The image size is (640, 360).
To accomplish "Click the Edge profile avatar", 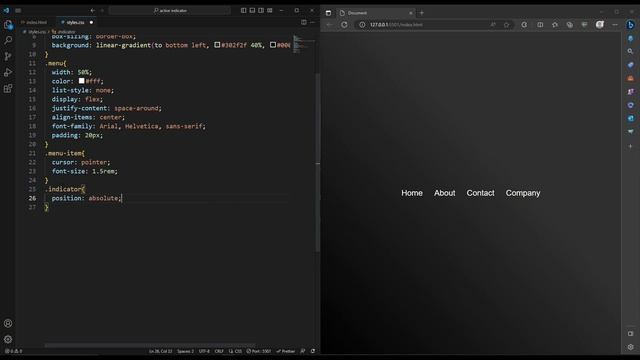I will pyautogui.click(x=600, y=25).
